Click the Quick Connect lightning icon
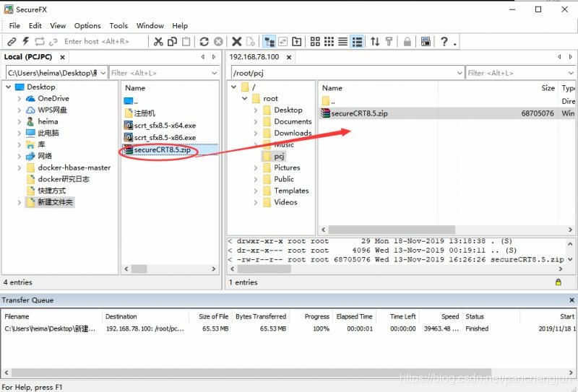This screenshot has width=578, height=392. pyautogui.click(x=25, y=41)
